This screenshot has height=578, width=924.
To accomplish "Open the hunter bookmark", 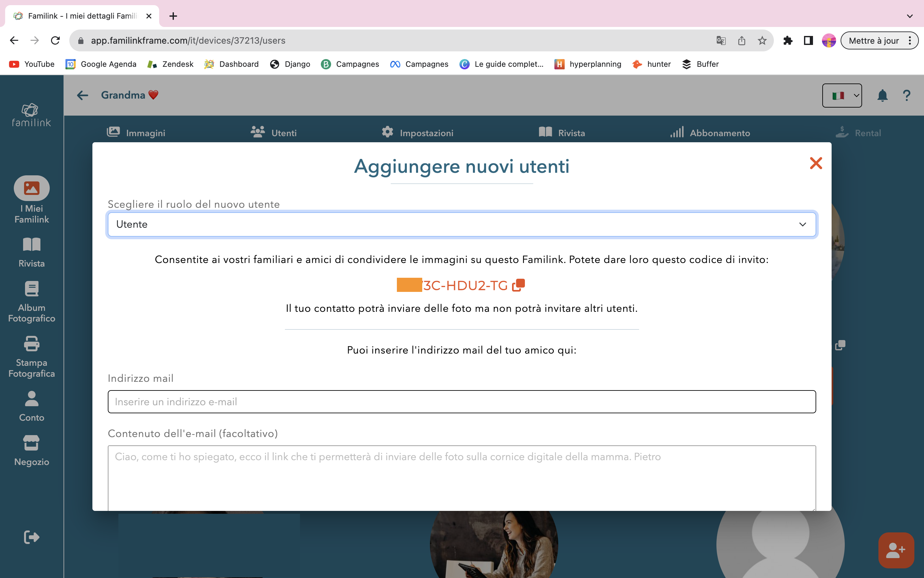I will pyautogui.click(x=651, y=64).
